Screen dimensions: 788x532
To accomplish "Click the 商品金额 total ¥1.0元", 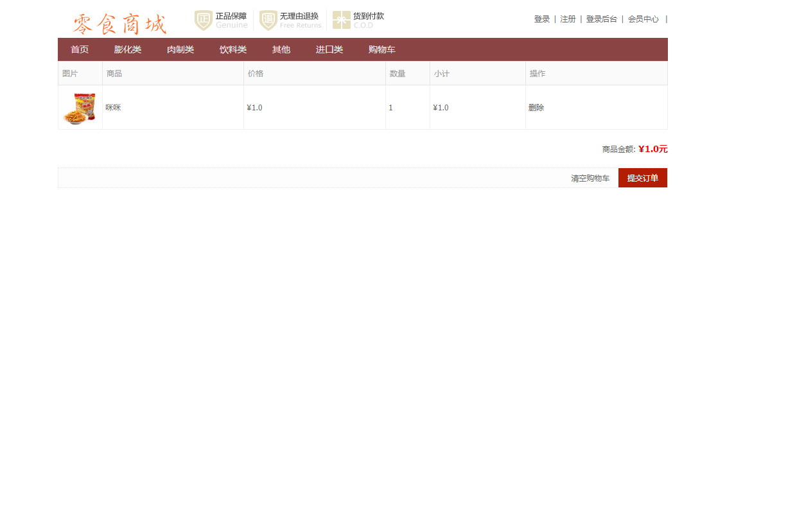I will 653,149.
